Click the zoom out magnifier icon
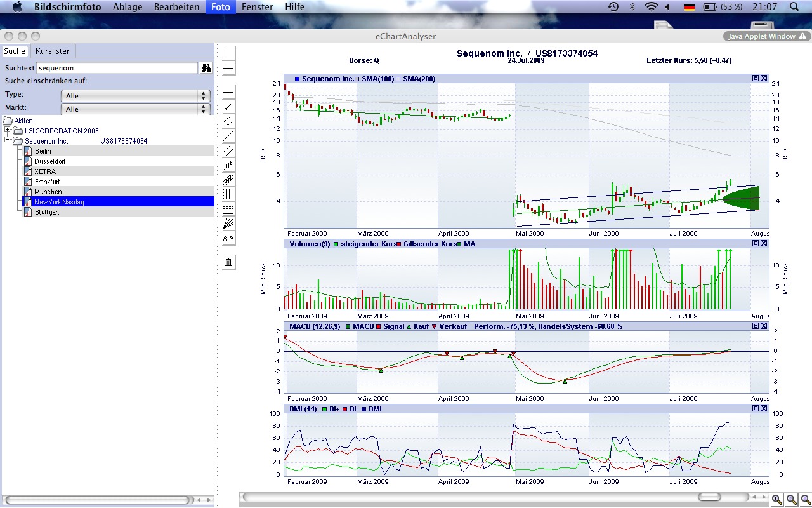This screenshot has height=508, width=812. tap(792, 500)
